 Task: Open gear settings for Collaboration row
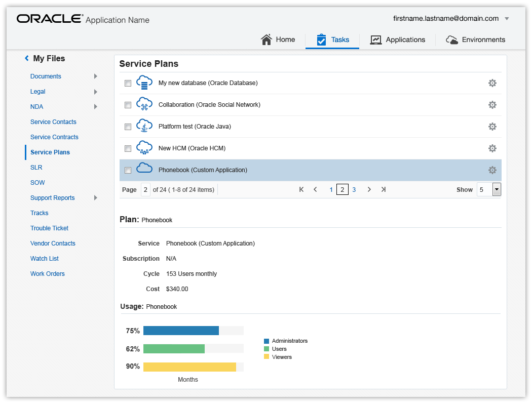492,105
